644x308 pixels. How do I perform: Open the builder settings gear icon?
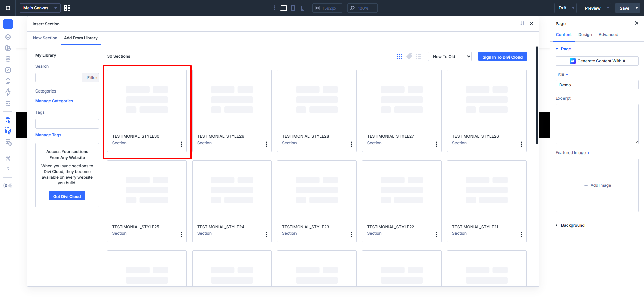coord(8,8)
